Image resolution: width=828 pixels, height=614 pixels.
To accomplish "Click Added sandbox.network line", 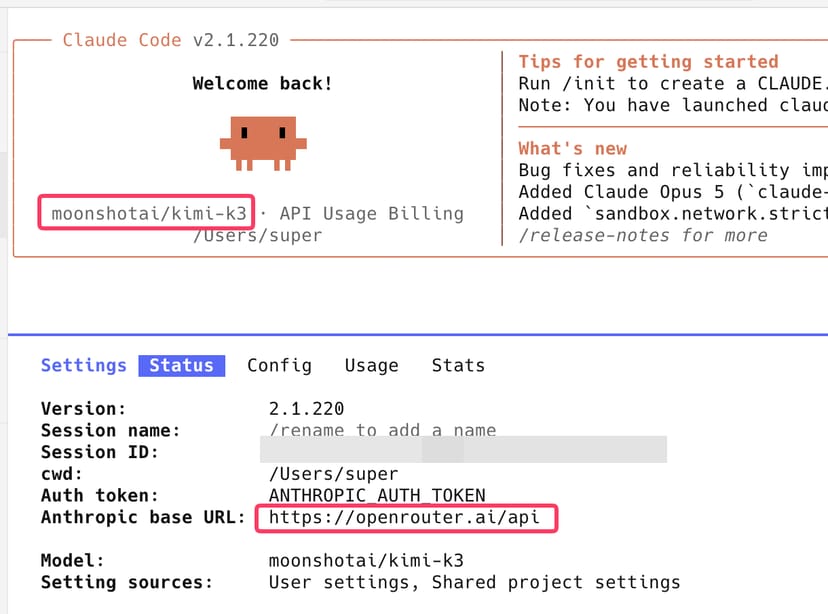I will 673,213.
